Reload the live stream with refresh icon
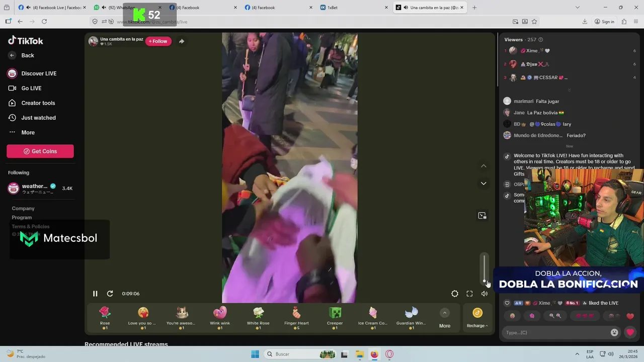Viewport: 644px width, 362px height. (x=110, y=294)
